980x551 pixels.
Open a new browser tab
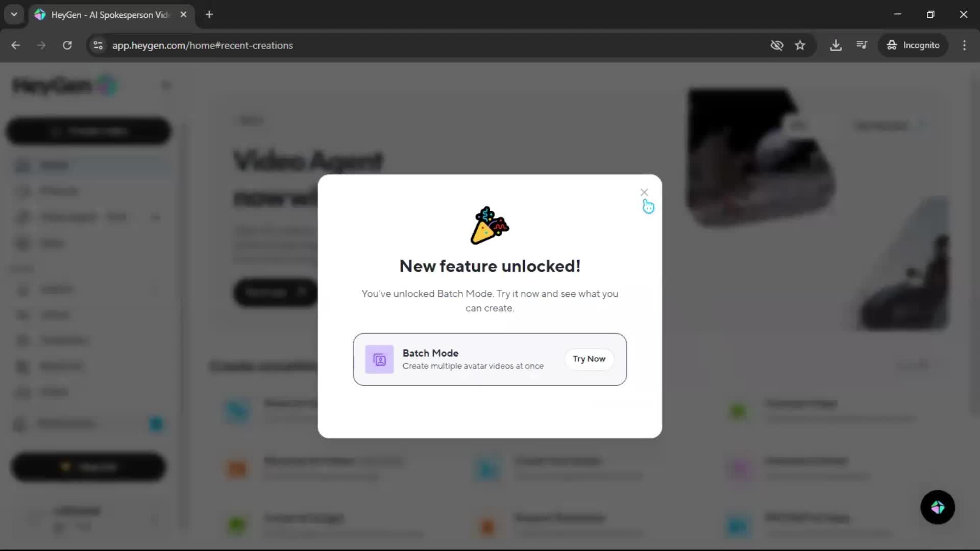(209, 15)
